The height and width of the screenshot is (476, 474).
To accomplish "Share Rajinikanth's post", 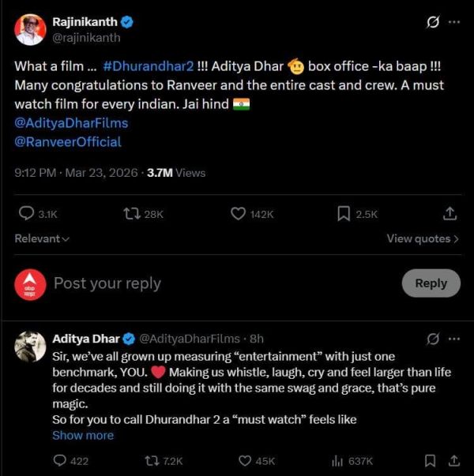I will 450,213.
